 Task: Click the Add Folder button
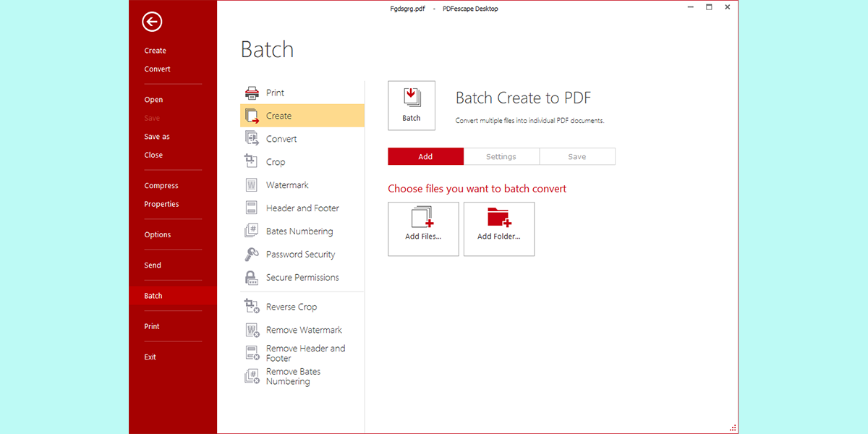coord(499,229)
